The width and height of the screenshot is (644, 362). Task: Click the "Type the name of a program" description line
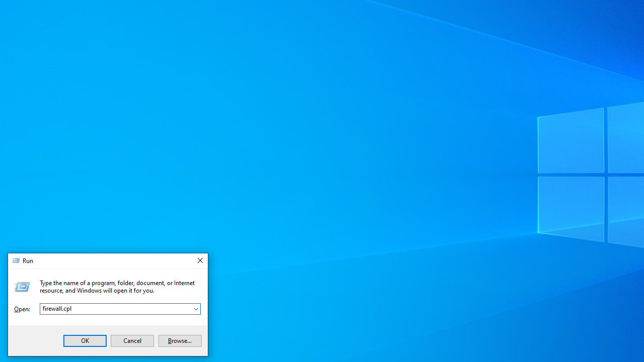(117, 283)
